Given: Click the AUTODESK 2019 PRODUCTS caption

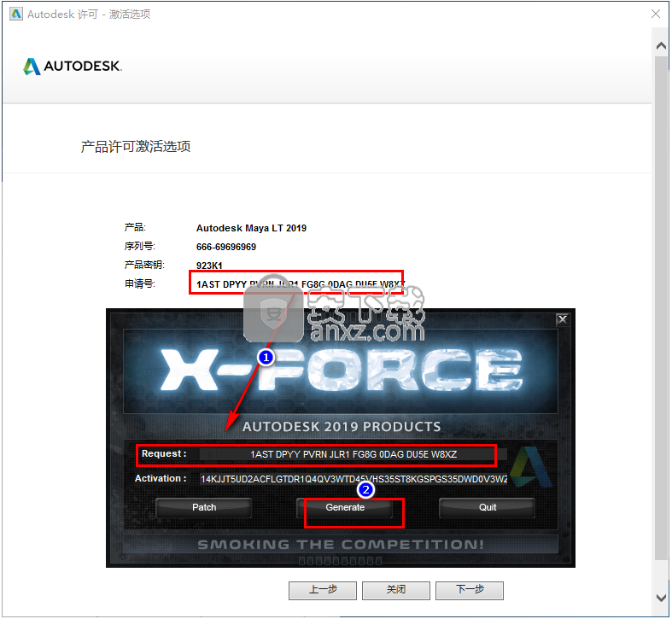Looking at the screenshot, I should 342,427.
